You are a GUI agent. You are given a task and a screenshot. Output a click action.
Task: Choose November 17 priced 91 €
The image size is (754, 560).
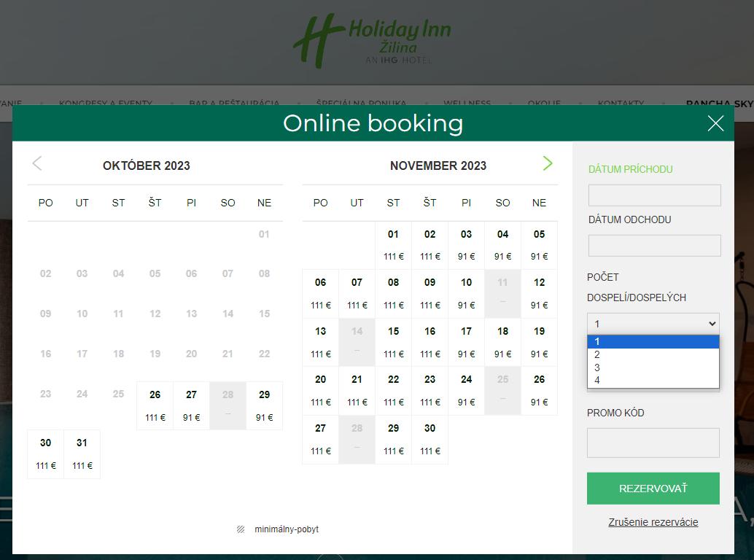click(x=466, y=341)
